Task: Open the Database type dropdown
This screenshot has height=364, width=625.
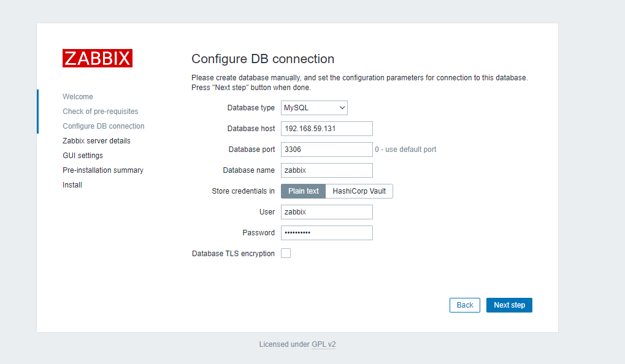Action: (314, 108)
